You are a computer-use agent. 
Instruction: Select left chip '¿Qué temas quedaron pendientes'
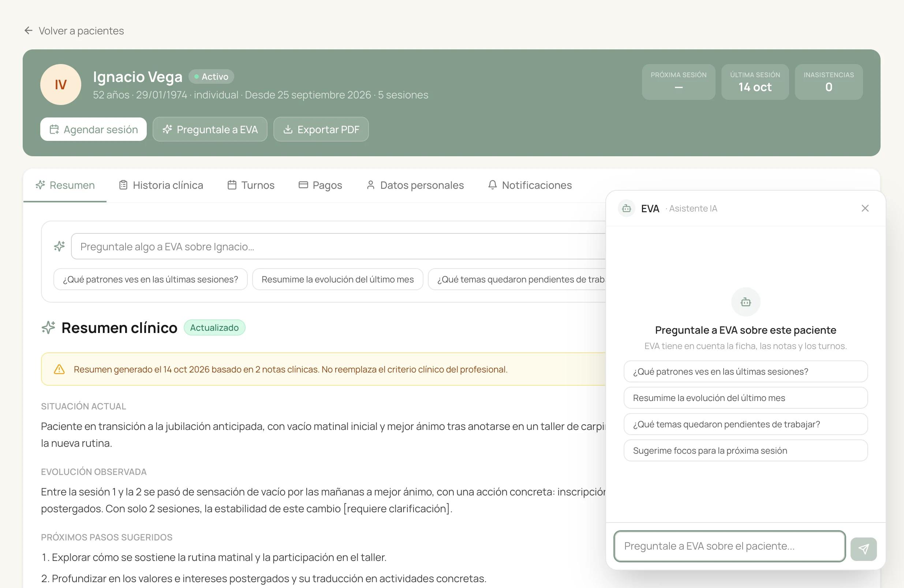516,279
